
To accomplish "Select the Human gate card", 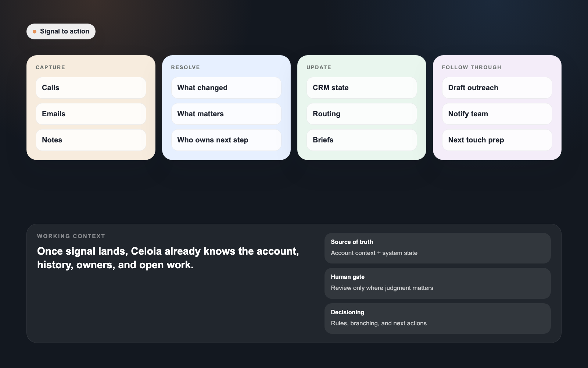I will coord(437,283).
